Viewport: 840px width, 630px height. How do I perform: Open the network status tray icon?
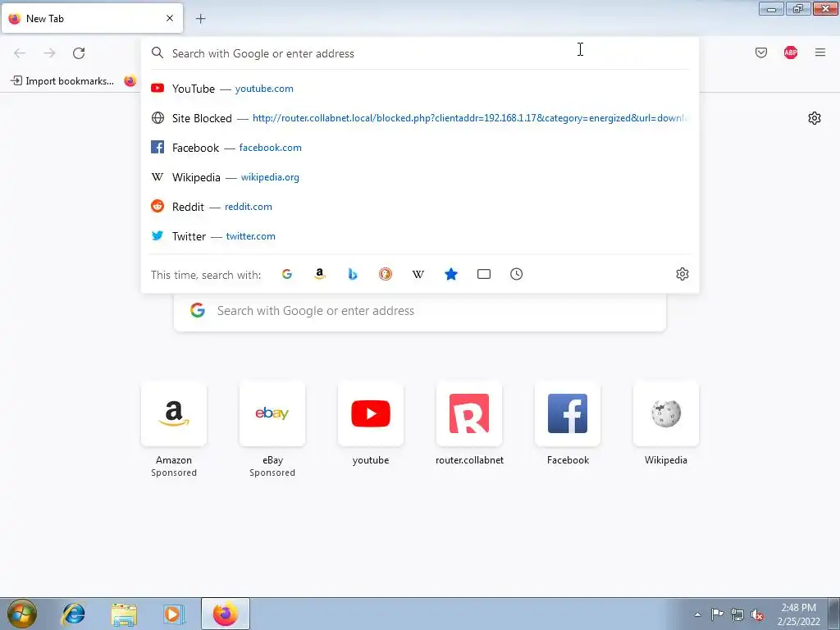737,614
